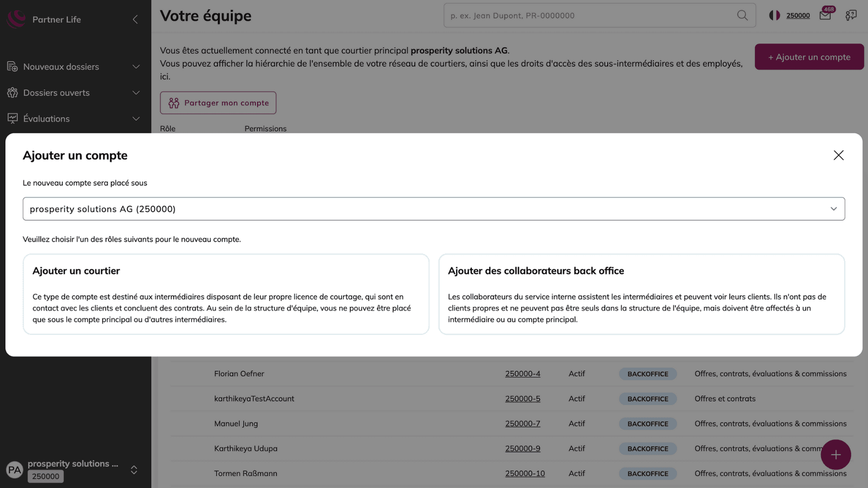
Task: Click the Partner Life logo
Action: 16,19
